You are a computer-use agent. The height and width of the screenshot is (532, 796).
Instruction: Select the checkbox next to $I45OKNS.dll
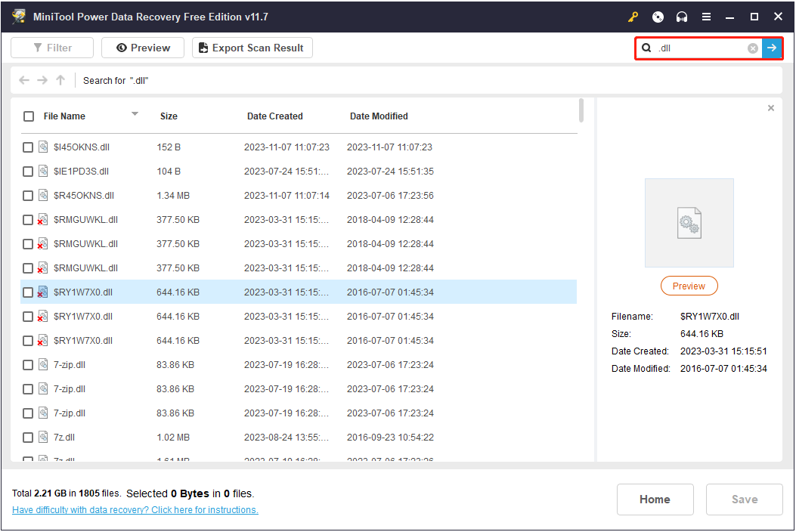[x=28, y=147]
